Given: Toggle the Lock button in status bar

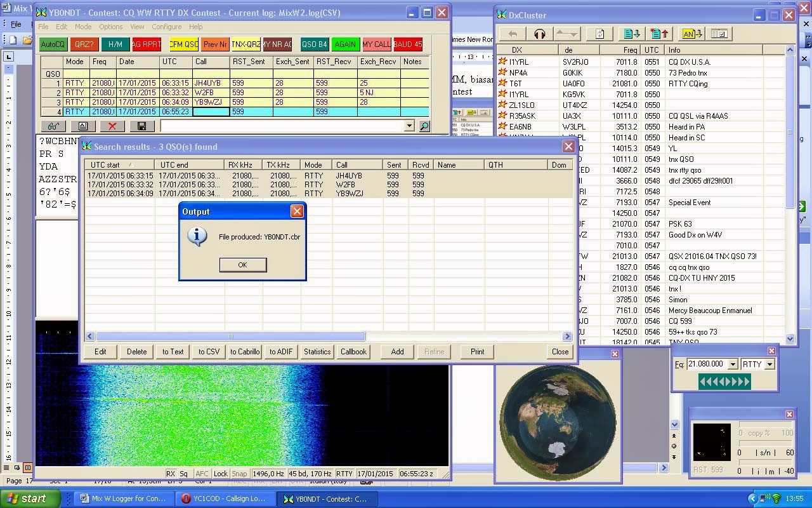Looking at the screenshot, I should click(221, 474).
